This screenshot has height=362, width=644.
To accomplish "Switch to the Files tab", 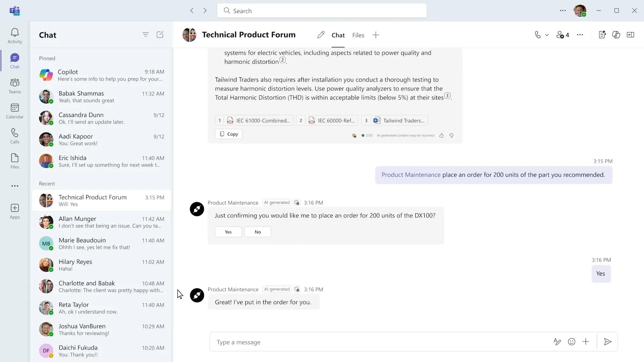I will [358, 35].
